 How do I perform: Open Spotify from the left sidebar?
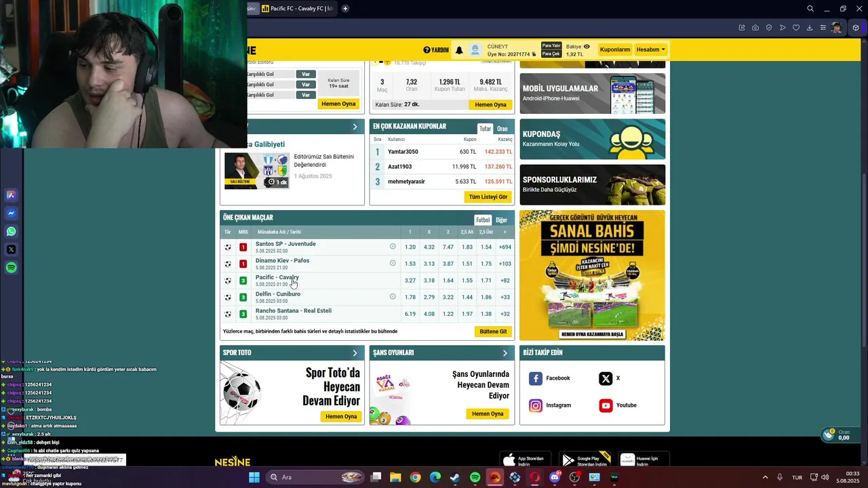(11, 268)
